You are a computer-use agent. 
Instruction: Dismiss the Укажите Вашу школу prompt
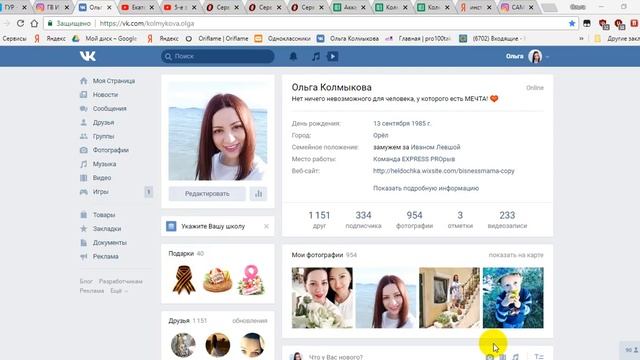click(x=266, y=226)
